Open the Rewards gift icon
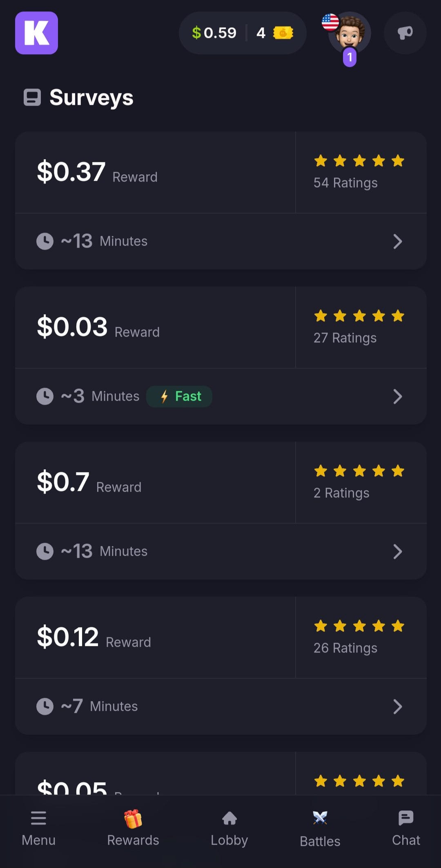The image size is (441, 868). click(133, 819)
